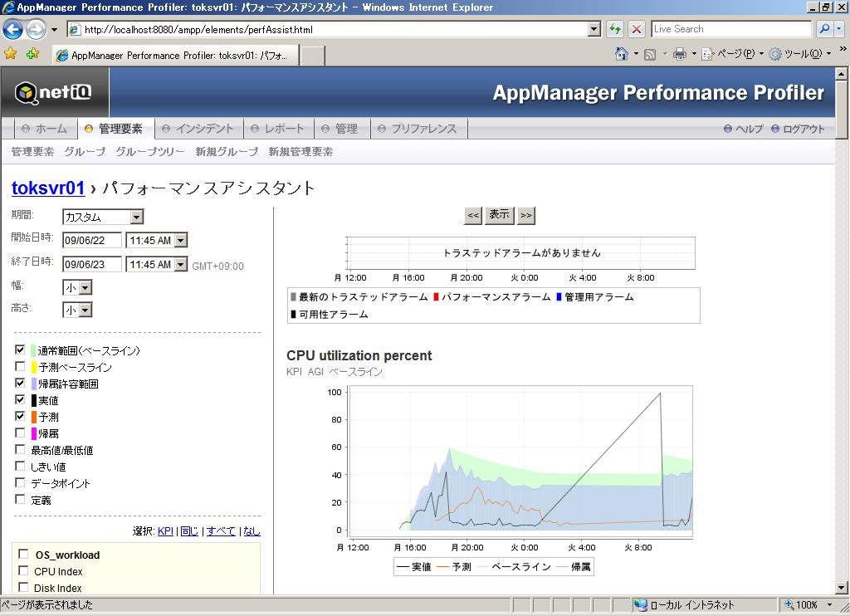Viewport: 850px width, 616px height.
Task: Click the RSS feeds icon
Action: (x=650, y=54)
